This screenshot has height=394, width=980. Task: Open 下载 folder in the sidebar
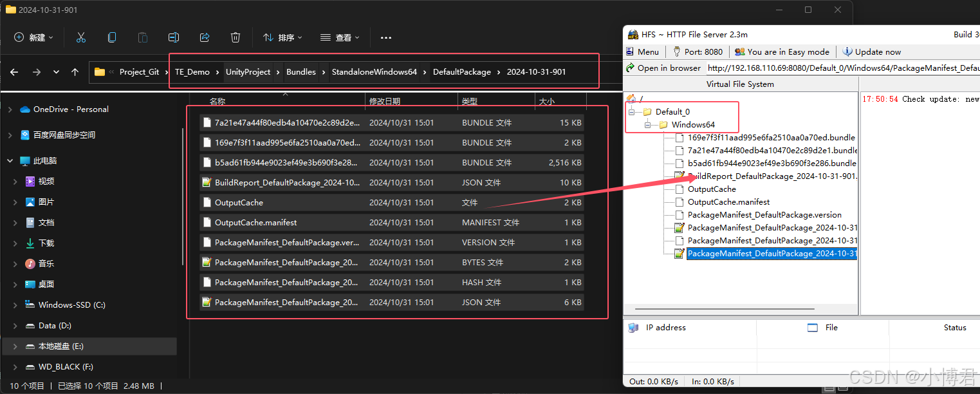point(46,243)
